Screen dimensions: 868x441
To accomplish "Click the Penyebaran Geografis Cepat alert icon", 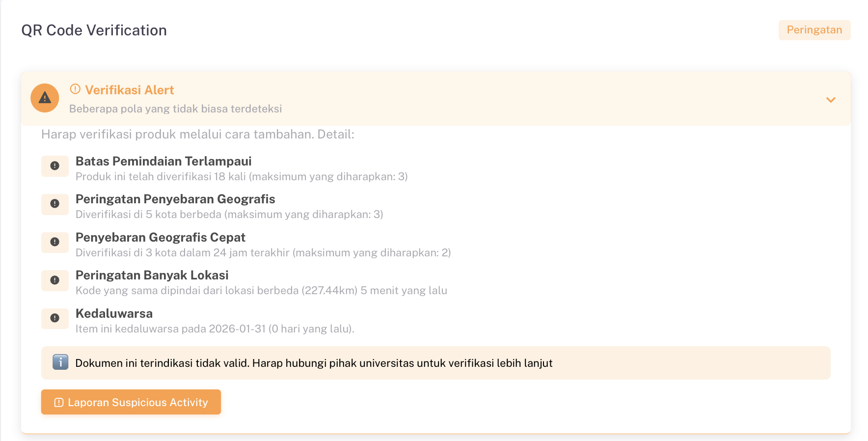I will click(x=55, y=242).
